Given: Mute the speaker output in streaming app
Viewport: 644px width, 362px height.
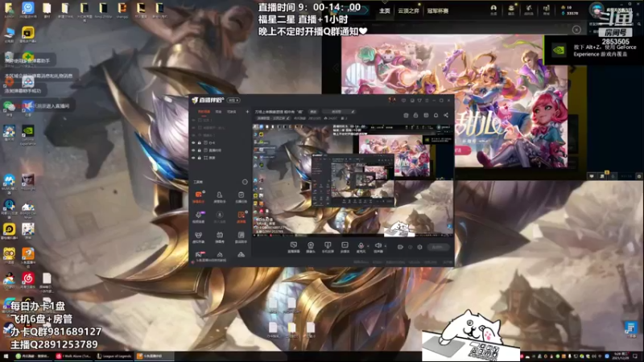Looking at the screenshot, I should [378, 247].
